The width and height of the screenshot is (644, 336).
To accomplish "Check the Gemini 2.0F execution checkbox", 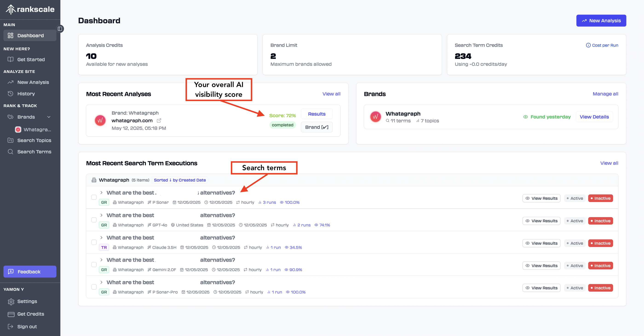I will 94,265.
